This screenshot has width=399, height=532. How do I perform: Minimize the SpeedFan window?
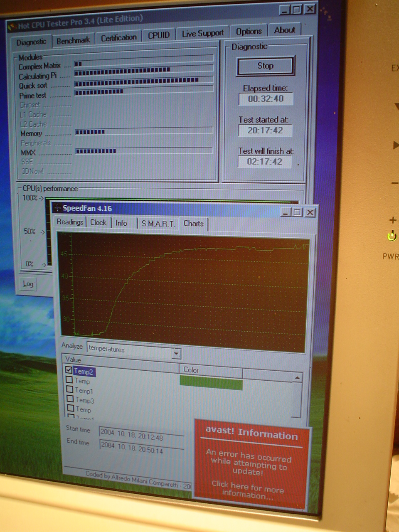286,212
